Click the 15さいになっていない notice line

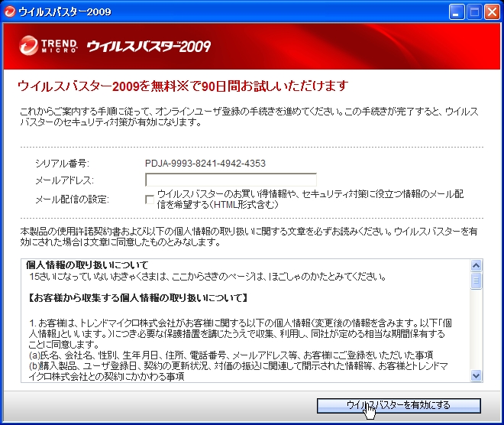(208, 277)
